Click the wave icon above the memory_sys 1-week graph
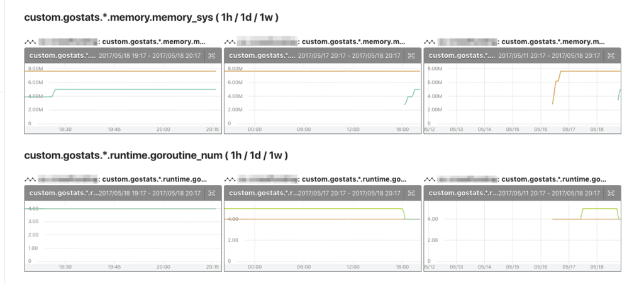 click(430, 42)
